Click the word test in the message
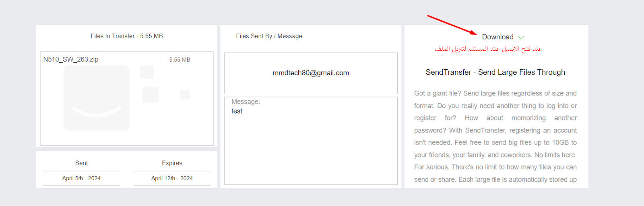This screenshot has height=206, width=644. point(237,111)
